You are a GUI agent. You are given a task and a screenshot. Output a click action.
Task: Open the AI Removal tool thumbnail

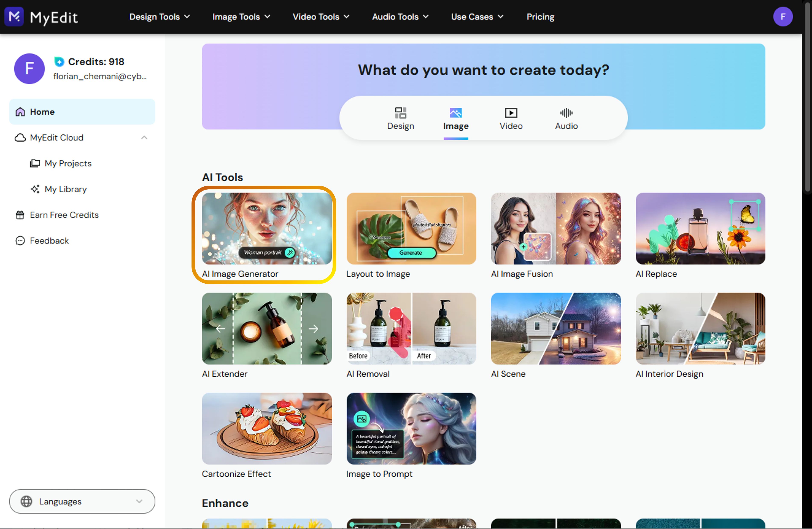[x=411, y=329]
